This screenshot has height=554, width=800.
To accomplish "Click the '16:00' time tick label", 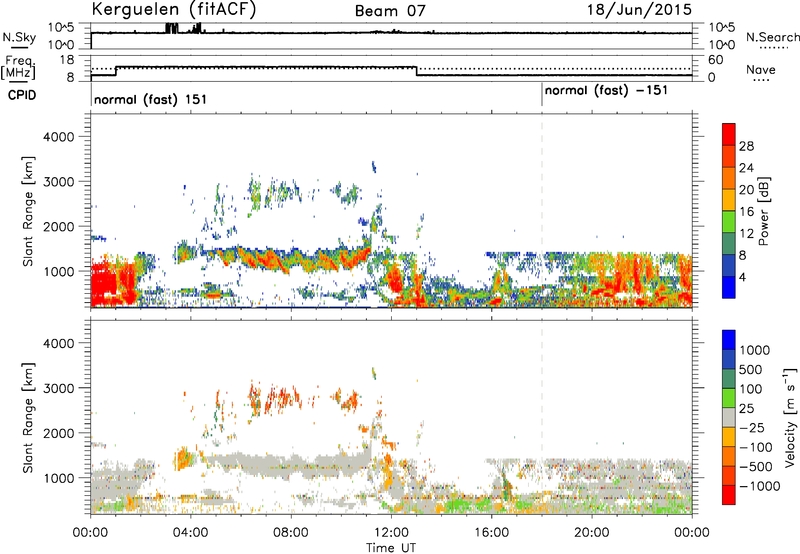I will (491, 533).
